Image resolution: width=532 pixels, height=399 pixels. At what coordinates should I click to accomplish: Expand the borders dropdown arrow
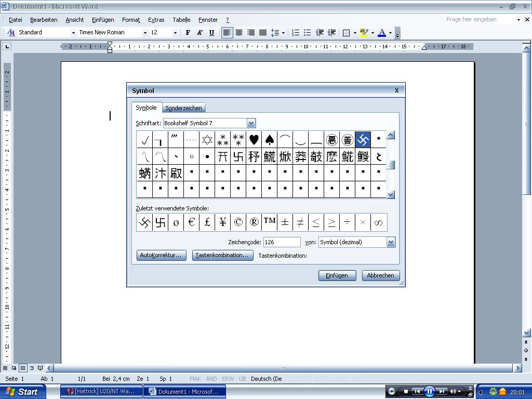[355, 33]
